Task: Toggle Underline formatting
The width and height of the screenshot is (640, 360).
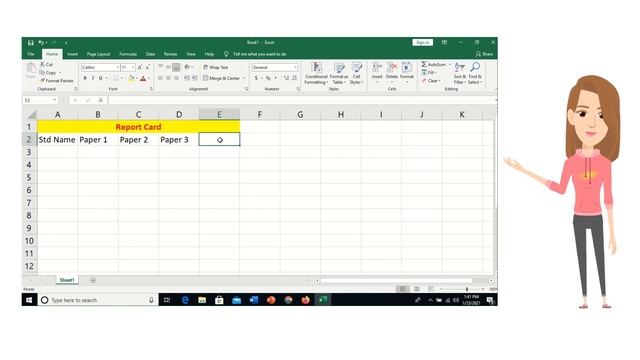Action: point(100,78)
